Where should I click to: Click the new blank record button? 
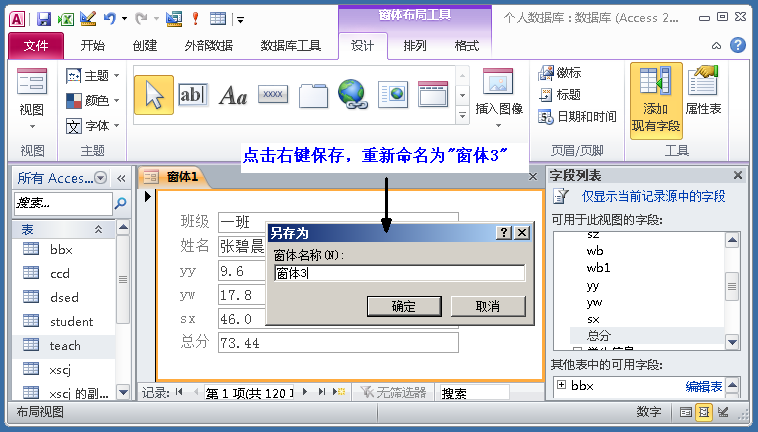(x=339, y=392)
